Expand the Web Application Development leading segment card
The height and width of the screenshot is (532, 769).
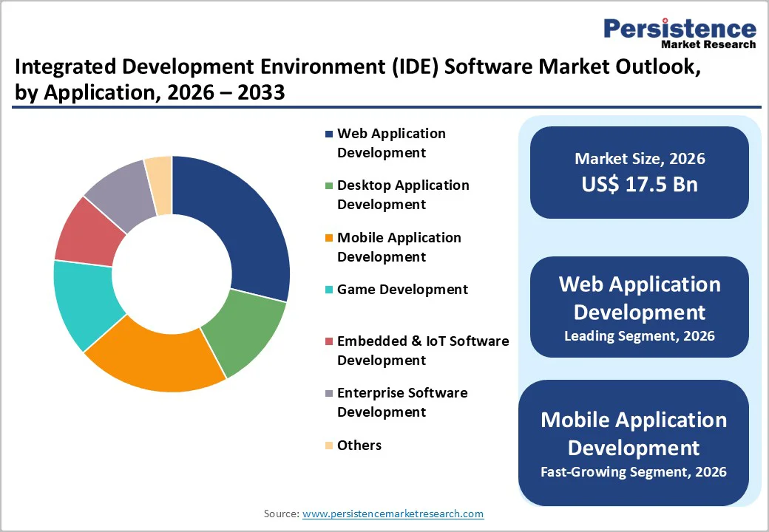point(639,307)
